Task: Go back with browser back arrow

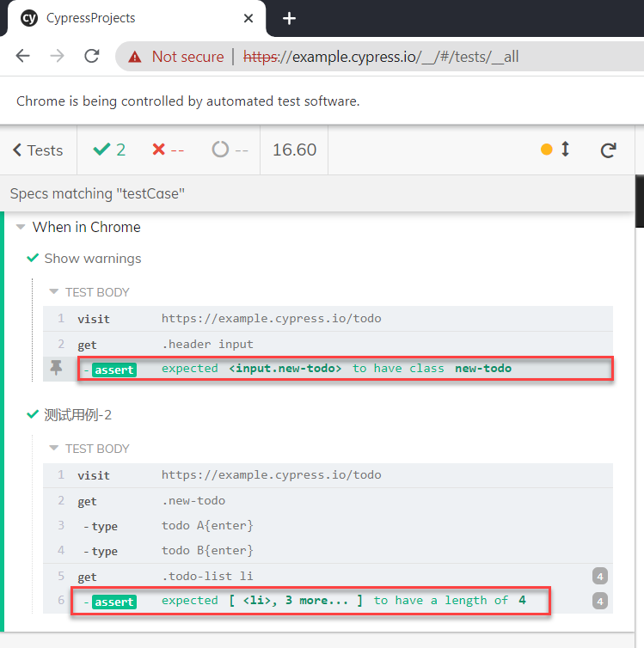Action: 22,56
